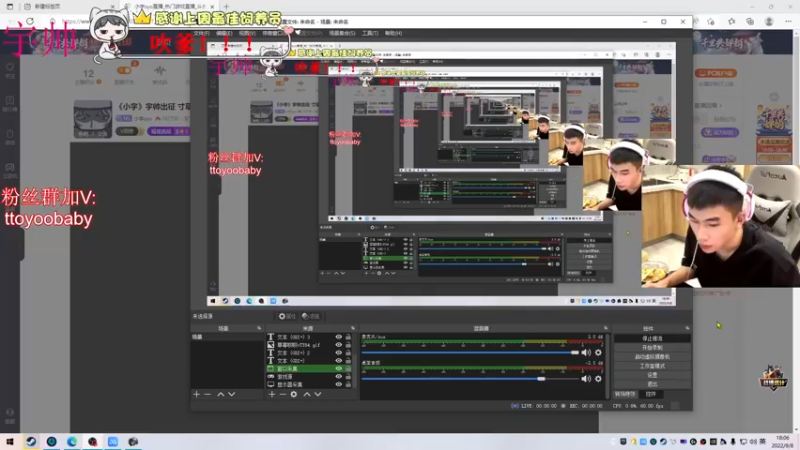
Task: Mute the second mixer track speaker icon
Action: click(586, 379)
